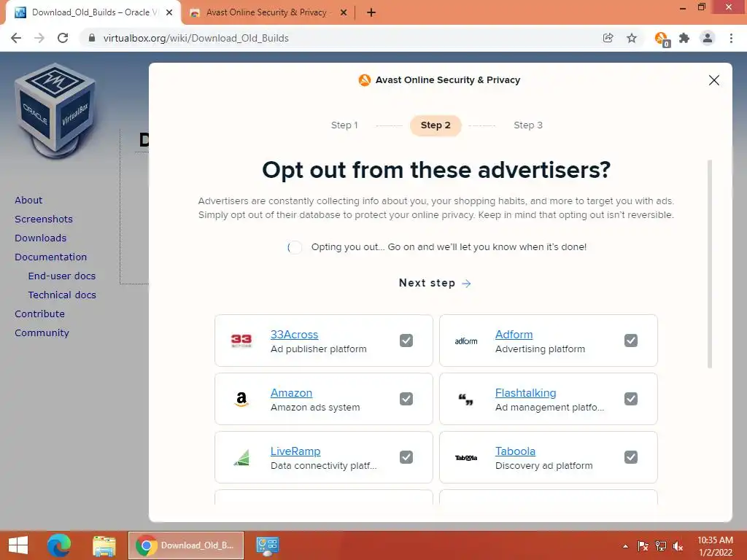Image resolution: width=747 pixels, height=560 pixels.
Task: Uncheck the Adform checkbox
Action: pos(631,341)
